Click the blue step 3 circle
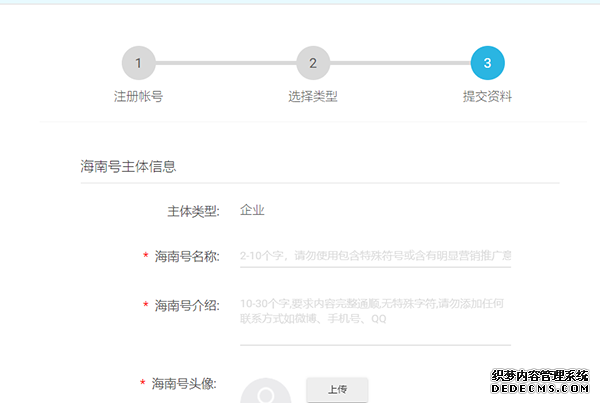The width and height of the screenshot is (600, 403). click(x=488, y=63)
